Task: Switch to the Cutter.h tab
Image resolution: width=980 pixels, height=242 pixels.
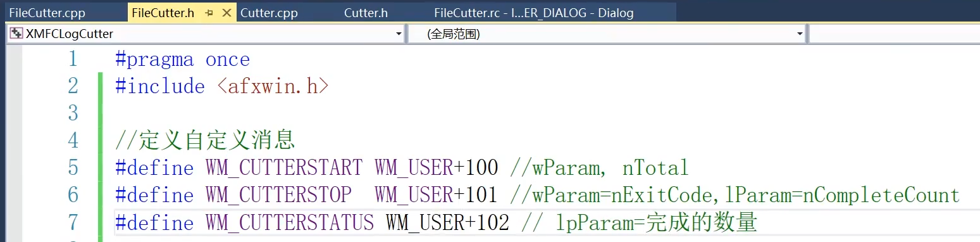Action: (366, 13)
